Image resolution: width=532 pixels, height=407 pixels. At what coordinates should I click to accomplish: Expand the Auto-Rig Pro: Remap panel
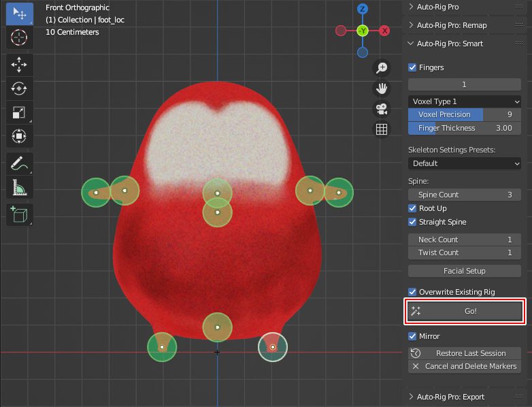pos(452,25)
